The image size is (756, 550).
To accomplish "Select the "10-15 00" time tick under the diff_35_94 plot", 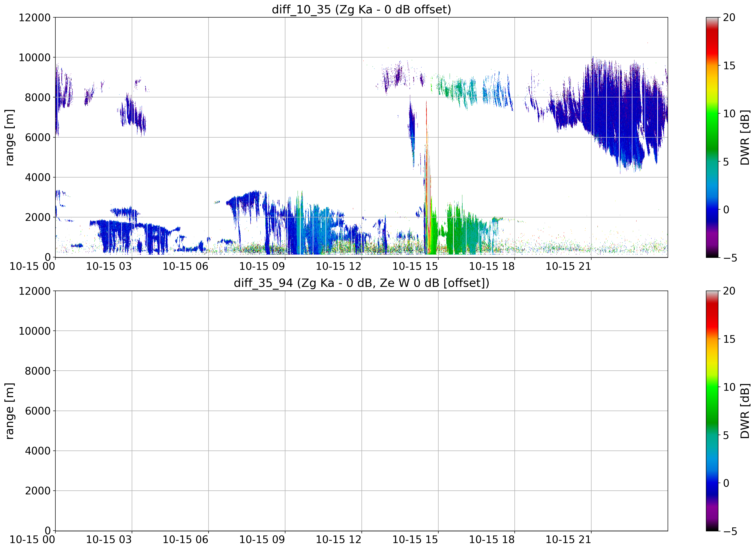I will [32, 540].
